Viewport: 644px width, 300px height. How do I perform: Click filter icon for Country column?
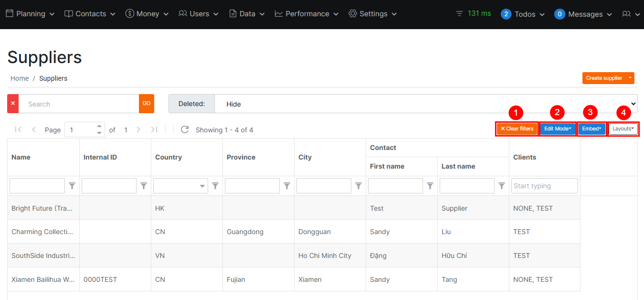pos(215,186)
